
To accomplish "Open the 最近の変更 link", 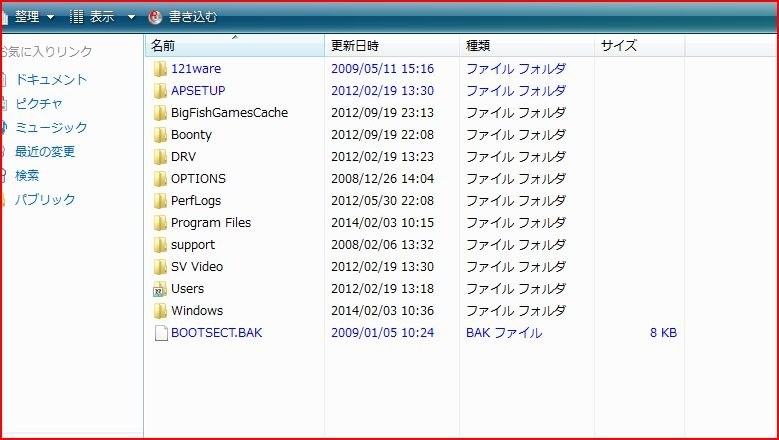I will click(x=45, y=151).
